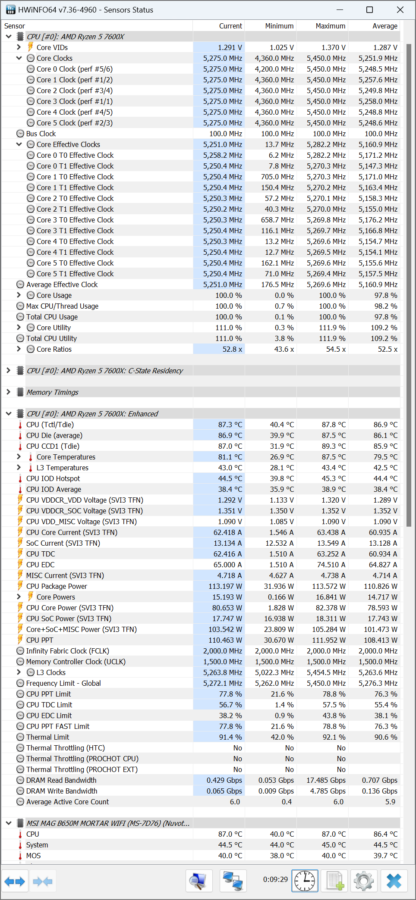Image resolution: width=416 pixels, height=900 pixels.
Task: Open the sensor search magnifier icon
Action: pyautogui.click(x=199, y=880)
